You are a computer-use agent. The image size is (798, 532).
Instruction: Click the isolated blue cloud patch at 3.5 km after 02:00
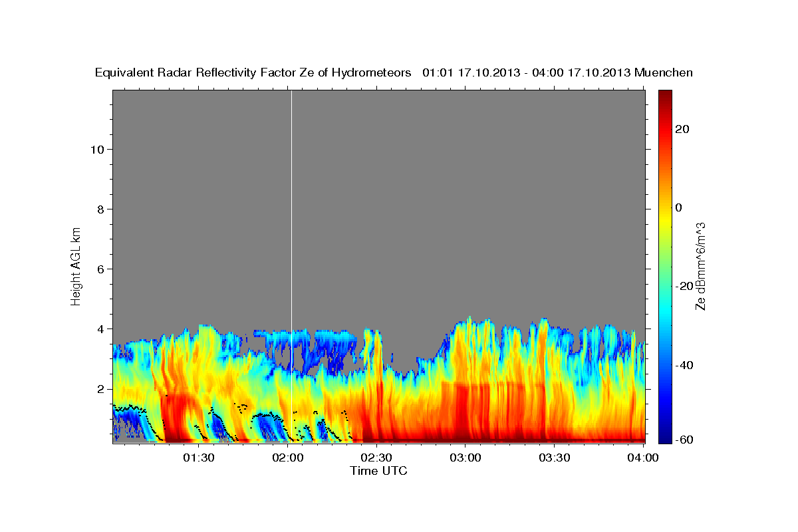pos(327,349)
